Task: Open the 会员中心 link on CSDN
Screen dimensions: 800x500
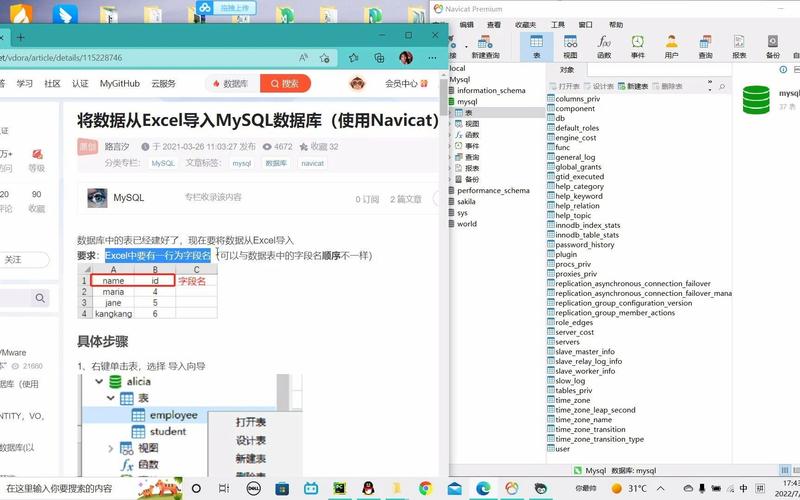Action: (401, 83)
